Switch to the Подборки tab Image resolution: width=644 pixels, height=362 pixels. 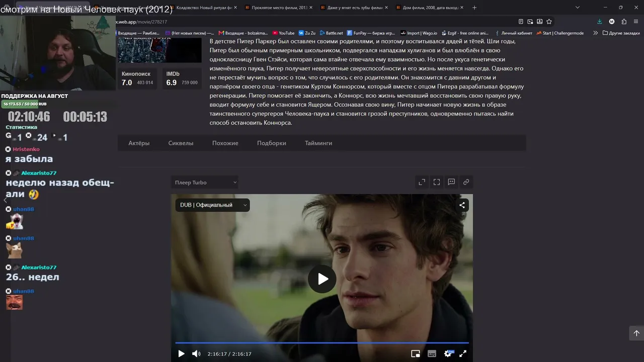(272, 143)
